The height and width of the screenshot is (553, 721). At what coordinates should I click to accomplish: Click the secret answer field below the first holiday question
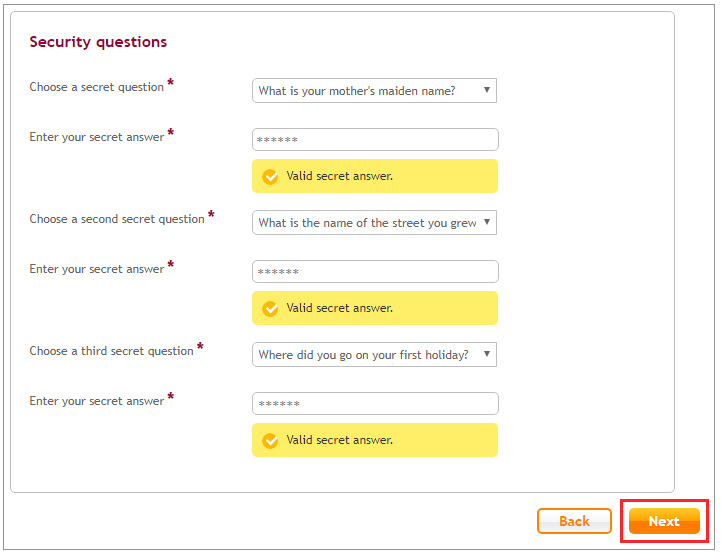coord(375,403)
